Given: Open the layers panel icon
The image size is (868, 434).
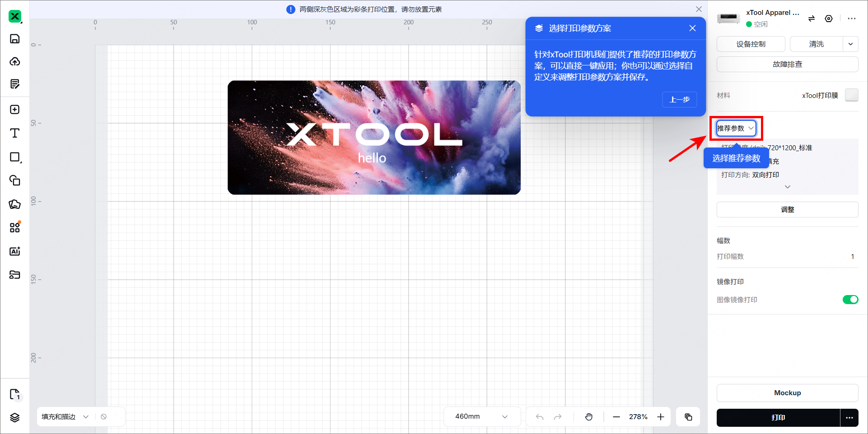Looking at the screenshot, I should point(15,417).
